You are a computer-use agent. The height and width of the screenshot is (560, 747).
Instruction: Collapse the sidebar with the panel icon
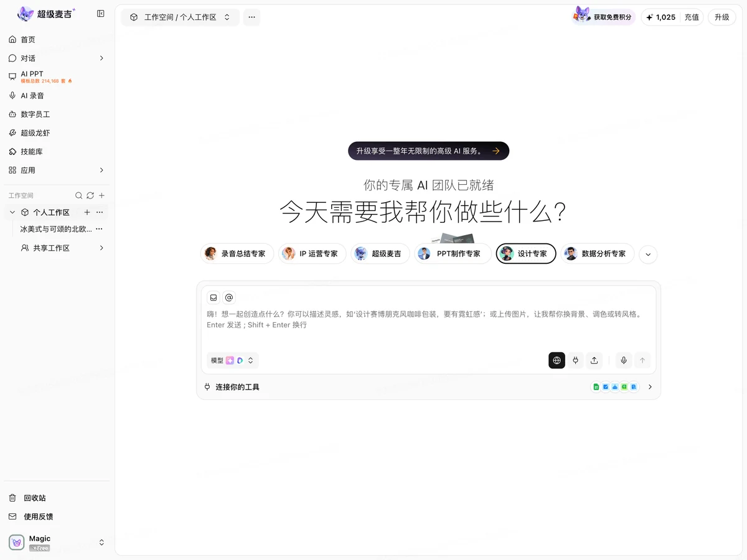point(101,14)
